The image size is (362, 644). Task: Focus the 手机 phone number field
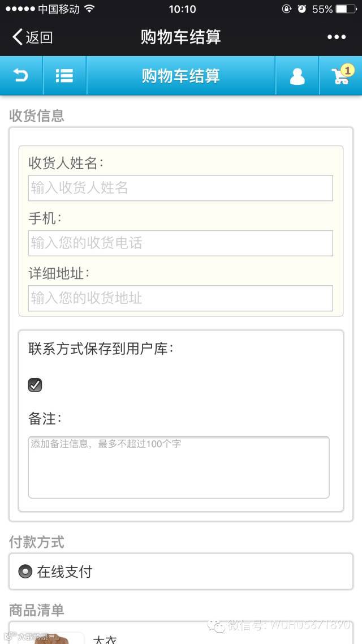click(x=180, y=243)
